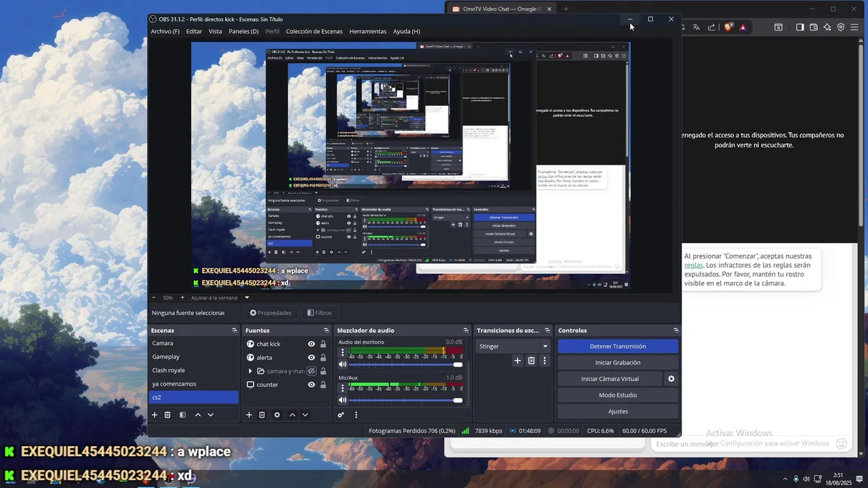Click Iniciar Grabación button
This screenshot has height=488, width=868.
coord(618,363)
